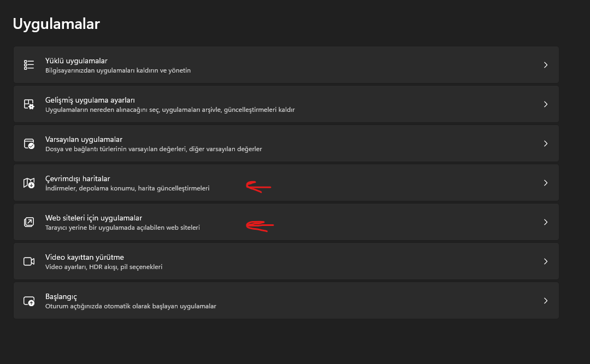This screenshot has width=590, height=364.
Task: Click the Video kayıttan yürütme camera icon
Action: (x=29, y=261)
